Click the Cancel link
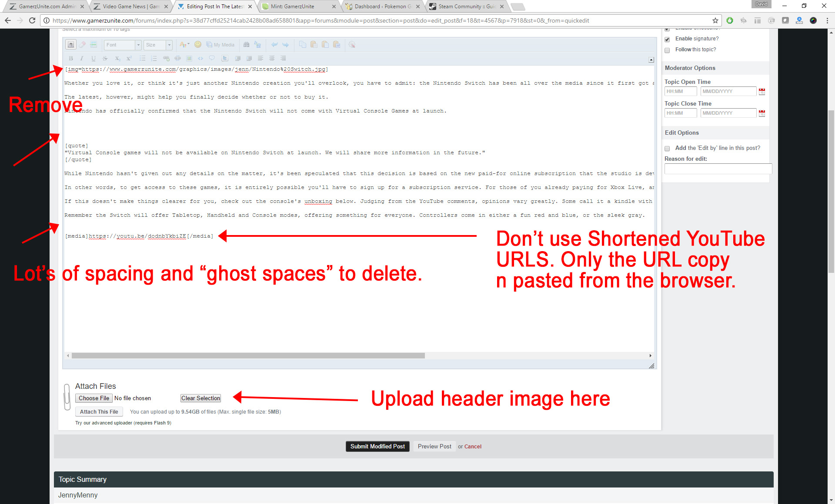835x504 pixels. (x=473, y=447)
